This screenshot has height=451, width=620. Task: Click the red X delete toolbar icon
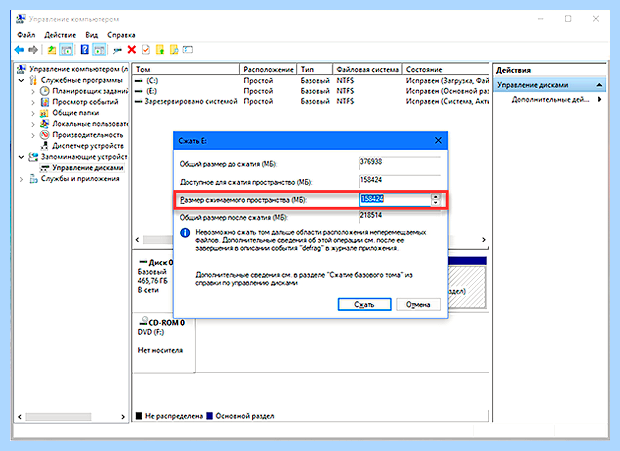pyautogui.click(x=132, y=50)
